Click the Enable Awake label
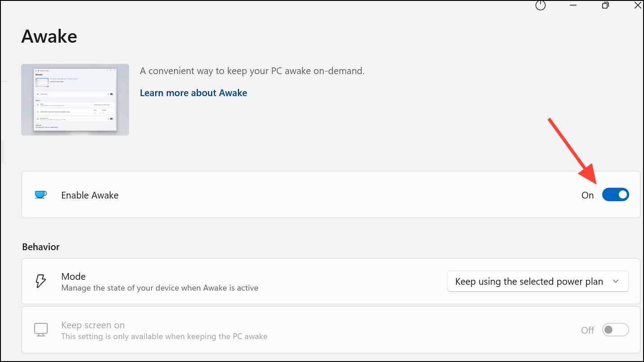 pyautogui.click(x=90, y=195)
